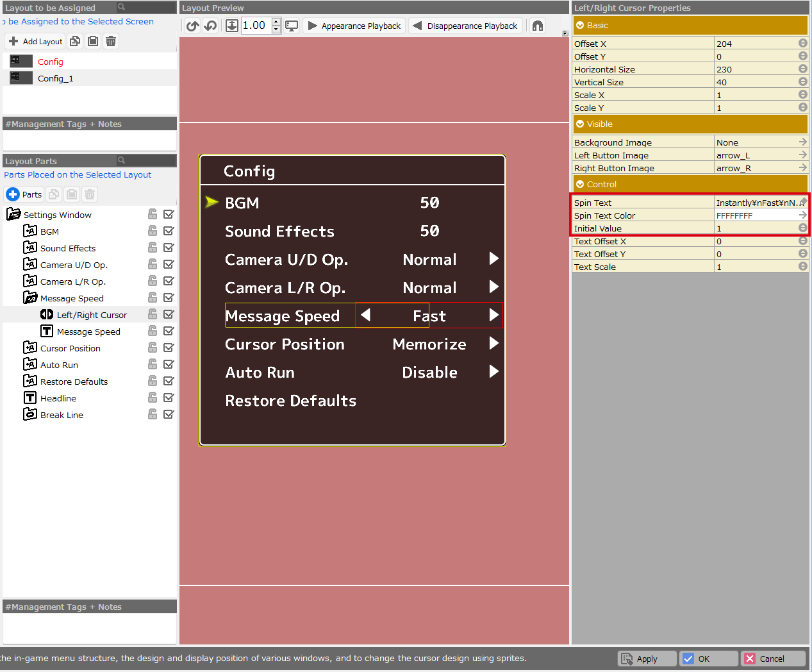Click the magnet snap icon in preview toolbar
The height and width of the screenshot is (672, 812).
point(538,26)
